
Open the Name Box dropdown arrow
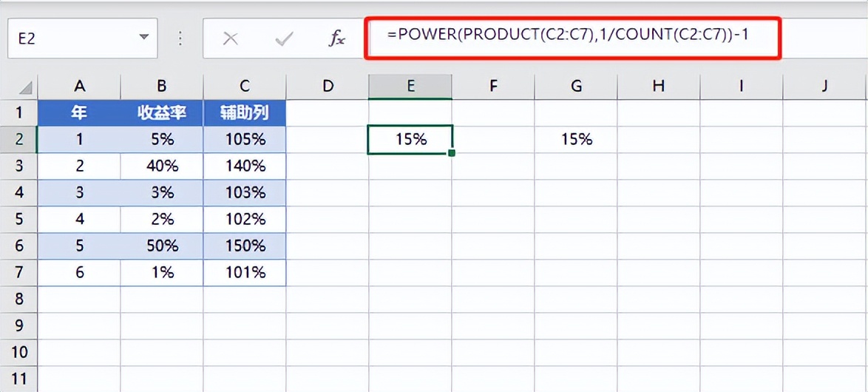(144, 38)
